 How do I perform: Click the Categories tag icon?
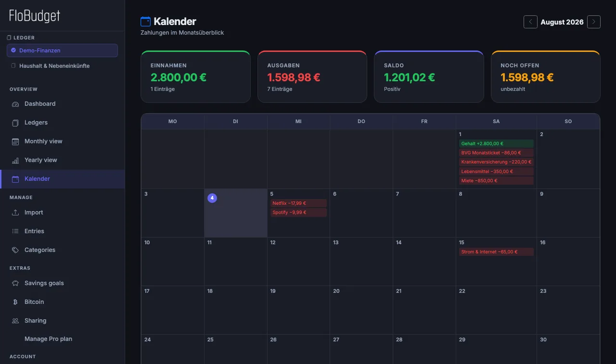coord(15,250)
